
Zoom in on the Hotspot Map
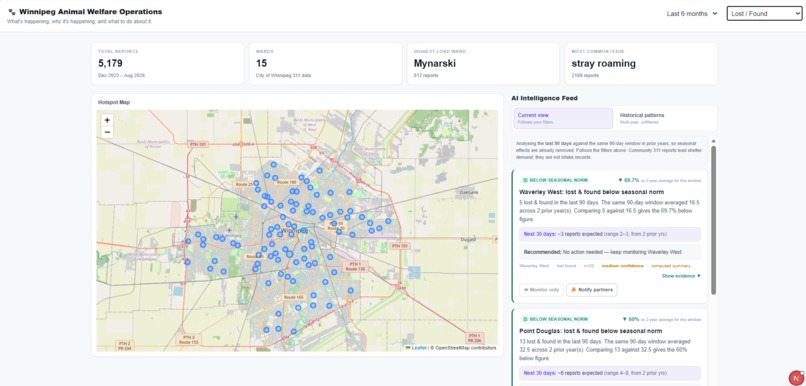tap(107, 120)
